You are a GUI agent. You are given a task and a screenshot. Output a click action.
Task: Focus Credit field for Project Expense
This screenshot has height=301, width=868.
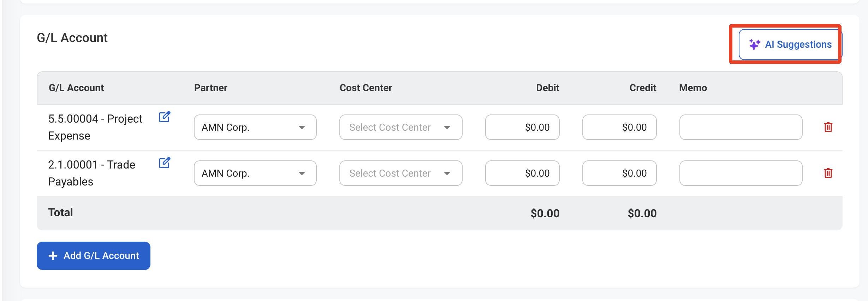pyautogui.click(x=619, y=127)
